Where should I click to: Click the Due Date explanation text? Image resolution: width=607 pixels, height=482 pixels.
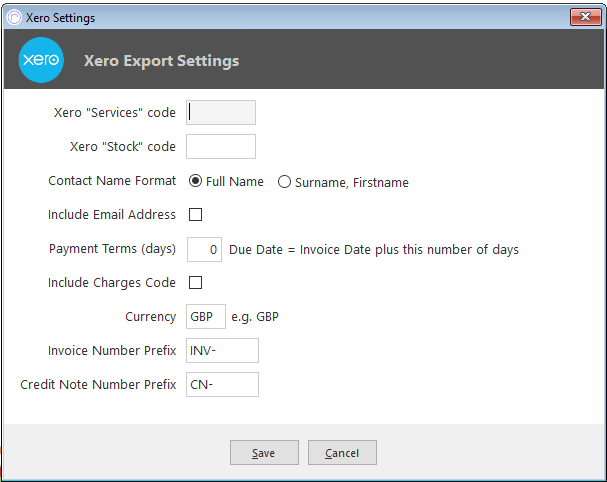pyautogui.click(x=374, y=250)
